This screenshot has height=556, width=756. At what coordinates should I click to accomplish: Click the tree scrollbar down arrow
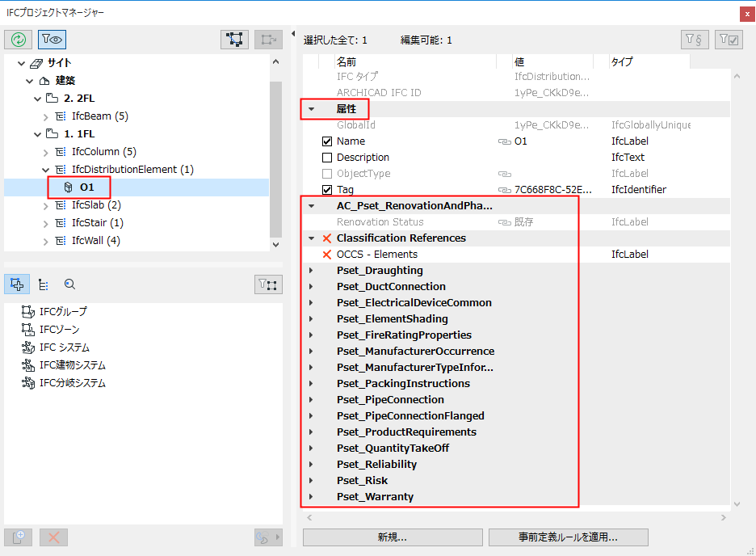[x=275, y=245]
